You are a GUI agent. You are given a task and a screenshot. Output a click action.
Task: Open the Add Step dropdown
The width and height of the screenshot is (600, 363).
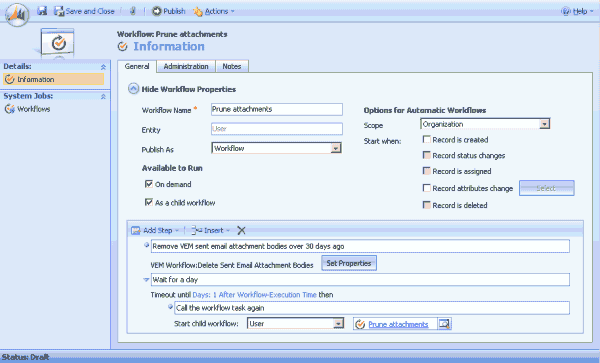[155, 230]
